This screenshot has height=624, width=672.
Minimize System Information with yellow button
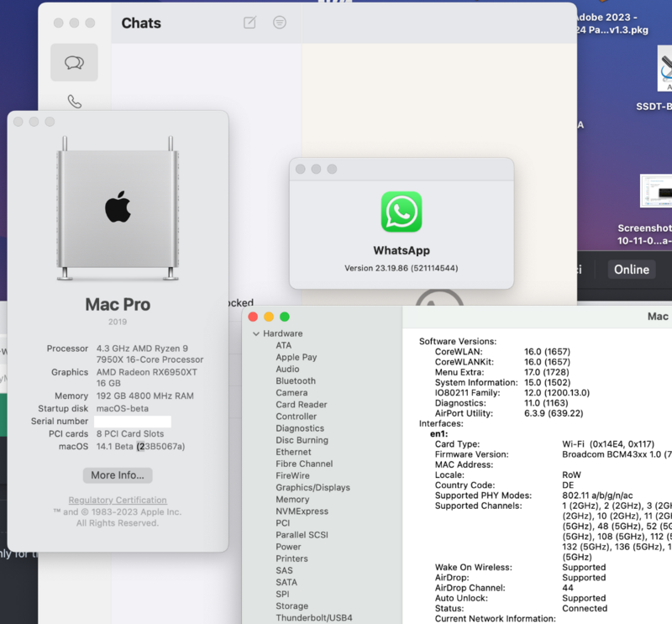coord(269,317)
